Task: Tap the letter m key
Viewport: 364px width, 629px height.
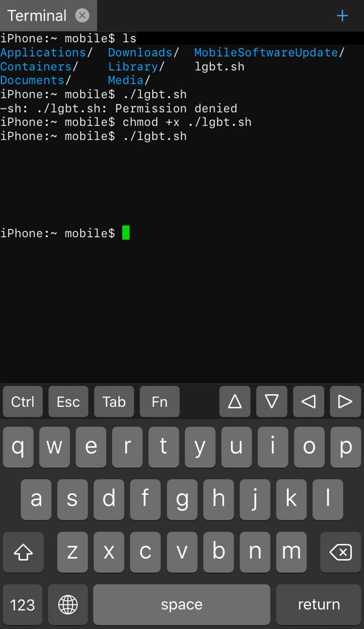Action: tap(291, 552)
